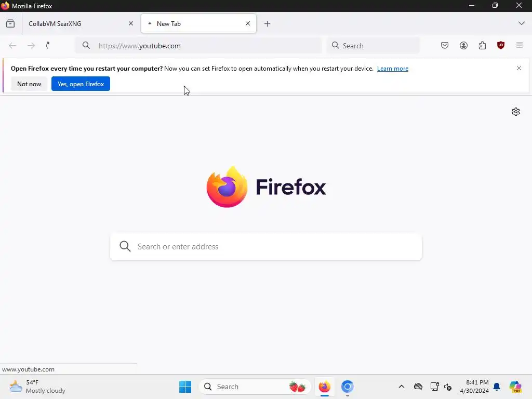Choose Not now in notification
The width and height of the screenshot is (532, 399).
(29, 84)
